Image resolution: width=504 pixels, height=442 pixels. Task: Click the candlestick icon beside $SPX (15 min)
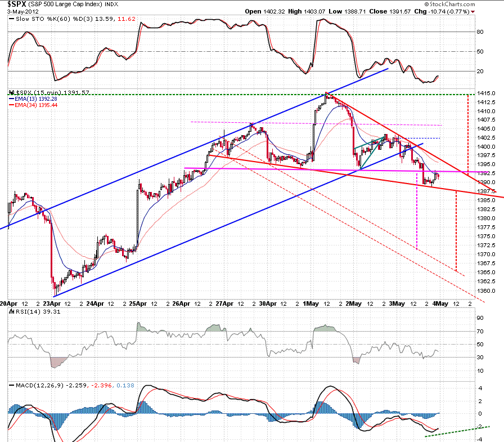tap(12, 93)
